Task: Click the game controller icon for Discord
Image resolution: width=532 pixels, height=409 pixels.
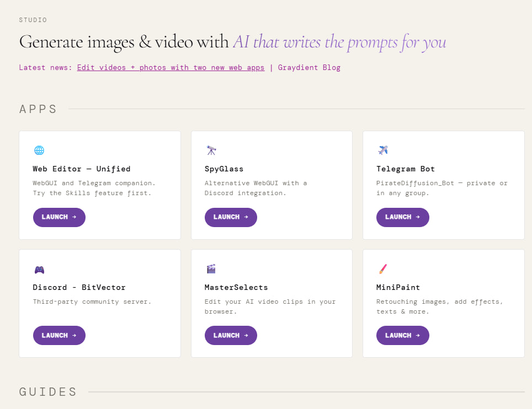Action: pyautogui.click(x=39, y=270)
